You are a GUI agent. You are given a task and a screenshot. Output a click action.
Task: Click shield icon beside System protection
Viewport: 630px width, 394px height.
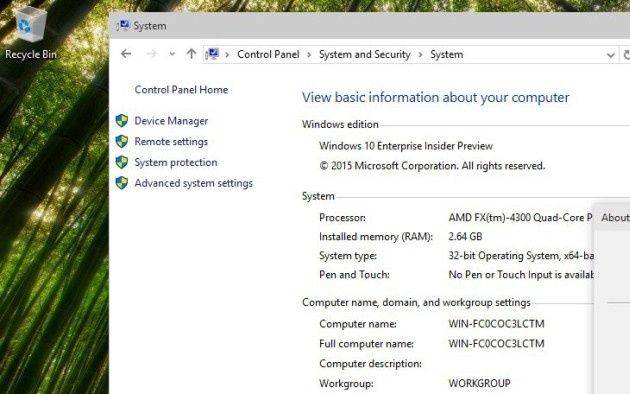tap(122, 162)
